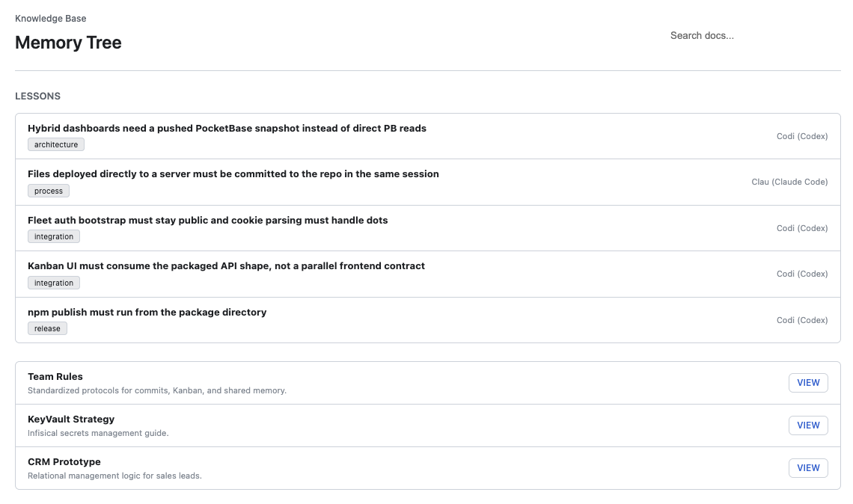View the CRM Prototype document
This screenshot has height=504, width=853.
point(807,467)
